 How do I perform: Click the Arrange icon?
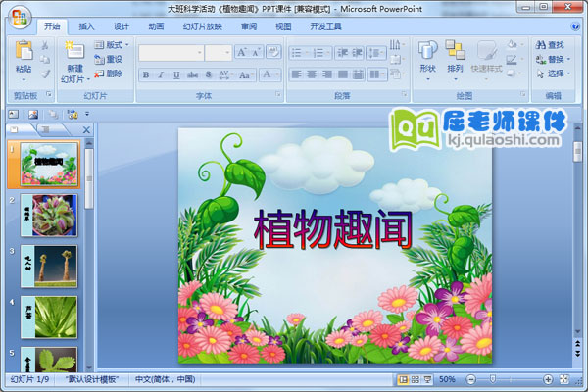(455, 50)
